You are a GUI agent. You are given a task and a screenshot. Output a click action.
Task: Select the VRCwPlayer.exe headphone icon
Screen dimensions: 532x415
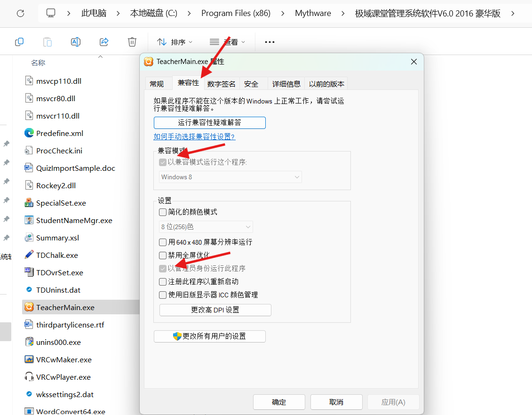(29, 377)
